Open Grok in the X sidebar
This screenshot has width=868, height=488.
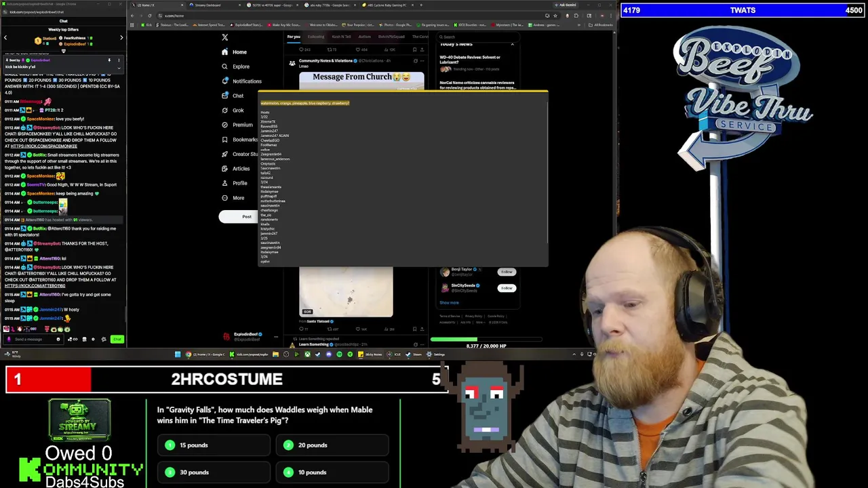pyautogui.click(x=232, y=110)
